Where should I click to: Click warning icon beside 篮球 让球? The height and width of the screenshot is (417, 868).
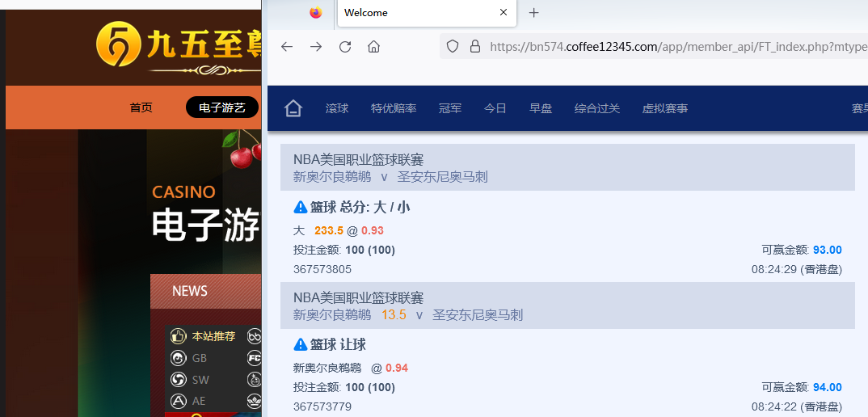(x=300, y=345)
